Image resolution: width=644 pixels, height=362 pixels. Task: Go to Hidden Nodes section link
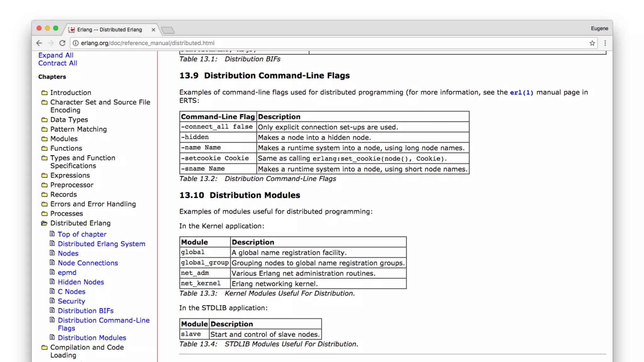(80, 282)
